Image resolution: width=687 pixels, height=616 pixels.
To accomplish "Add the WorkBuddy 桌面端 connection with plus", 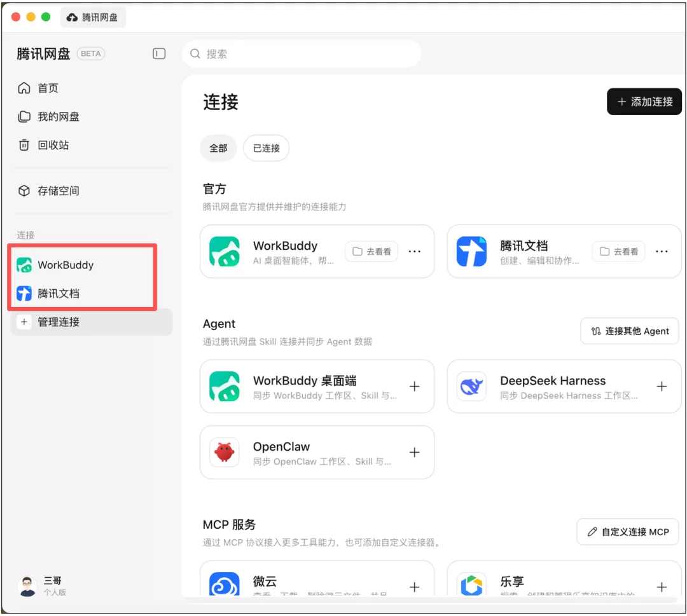I will 415,386.
